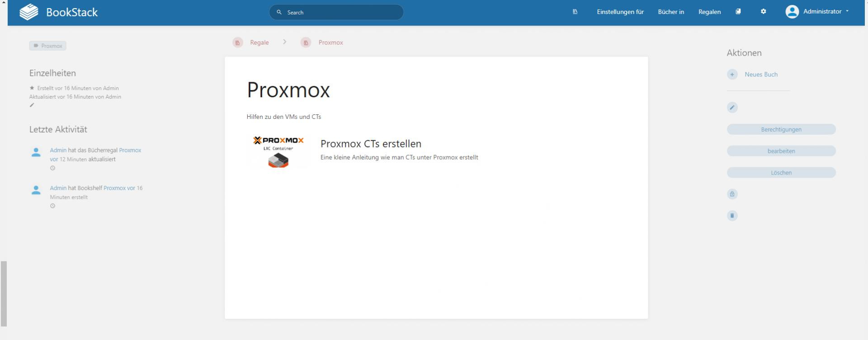Go to Regale in the breadcrumb
Screen dimensions: 868x340
coord(259,42)
